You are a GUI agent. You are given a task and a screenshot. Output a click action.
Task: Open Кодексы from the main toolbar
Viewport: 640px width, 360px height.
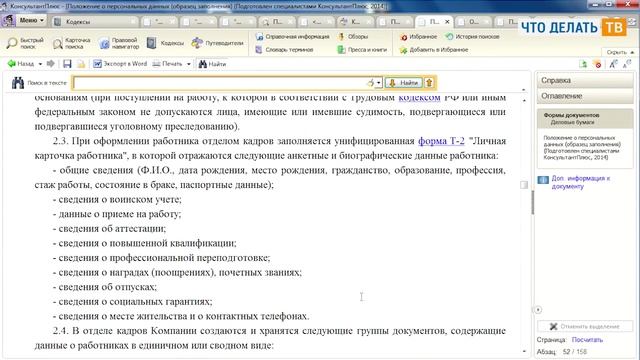click(165, 43)
